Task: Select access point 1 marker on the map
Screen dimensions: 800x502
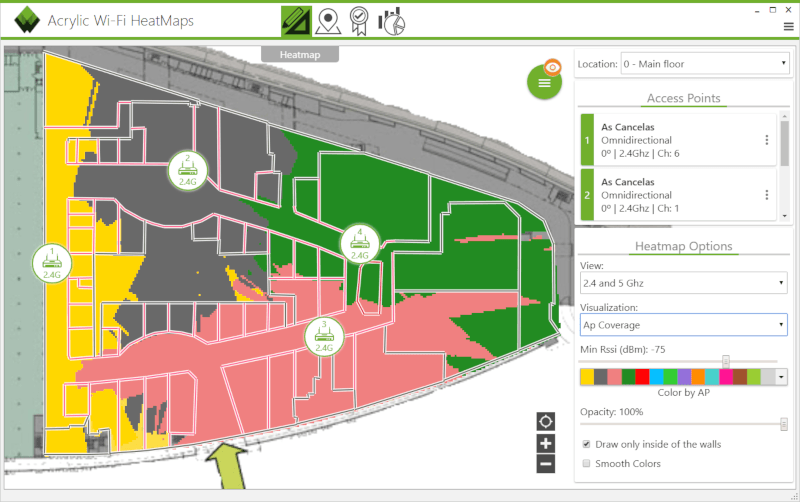Action: tap(52, 263)
